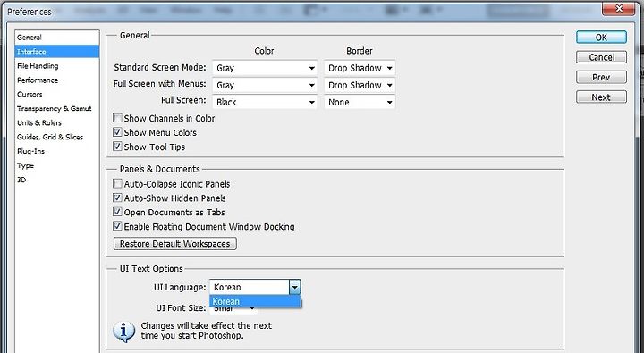Uncheck Show Tool Tips

(x=117, y=147)
